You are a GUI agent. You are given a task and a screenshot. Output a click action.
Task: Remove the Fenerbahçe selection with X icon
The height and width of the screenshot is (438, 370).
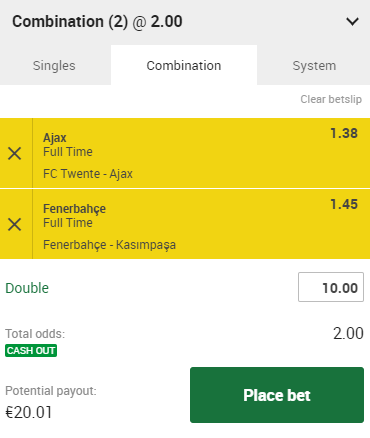[x=15, y=224]
